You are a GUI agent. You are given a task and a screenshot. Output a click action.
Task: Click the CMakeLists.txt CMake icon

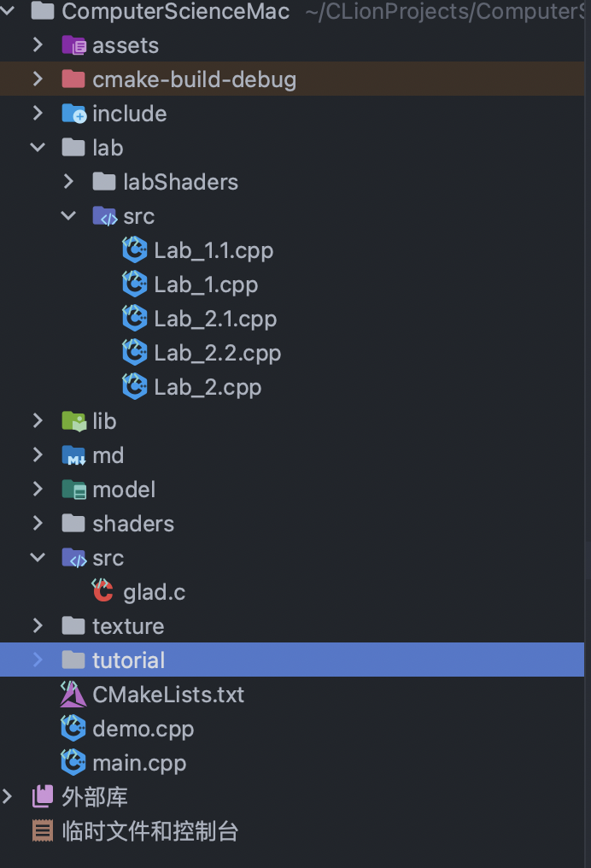point(73,695)
